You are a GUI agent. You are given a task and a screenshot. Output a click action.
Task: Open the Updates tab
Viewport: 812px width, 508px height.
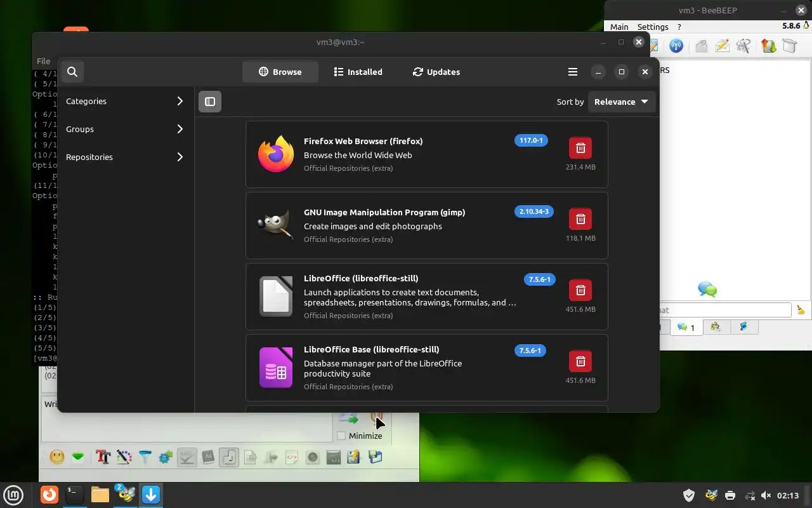pos(436,72)
